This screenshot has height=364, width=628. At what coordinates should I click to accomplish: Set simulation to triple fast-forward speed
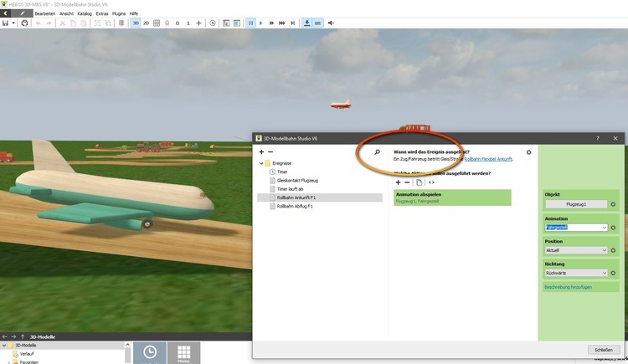coord(282,23)
